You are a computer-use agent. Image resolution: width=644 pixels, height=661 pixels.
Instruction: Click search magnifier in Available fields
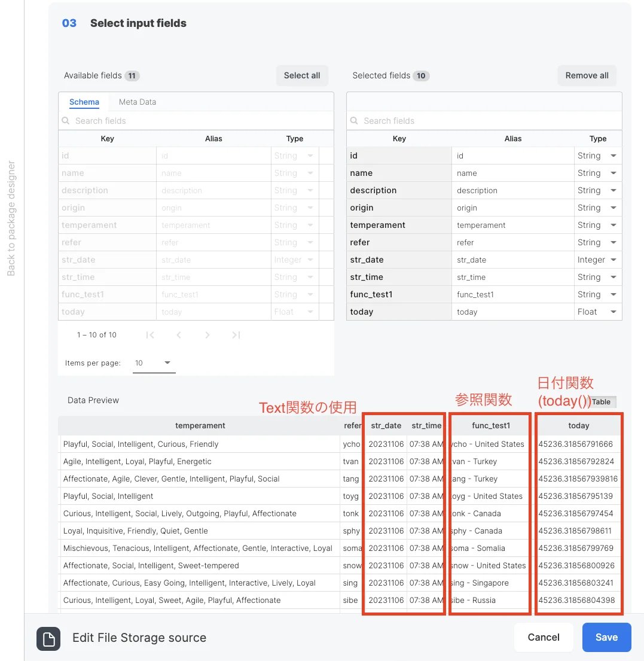[x=66, y=121]
